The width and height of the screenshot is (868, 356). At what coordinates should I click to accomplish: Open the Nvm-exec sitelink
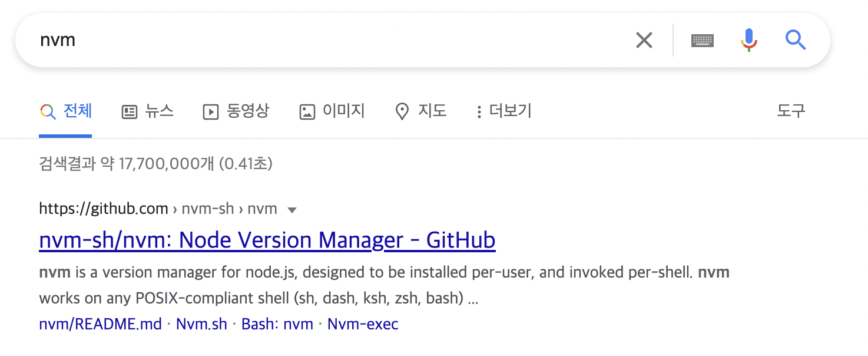click(363, 324)
